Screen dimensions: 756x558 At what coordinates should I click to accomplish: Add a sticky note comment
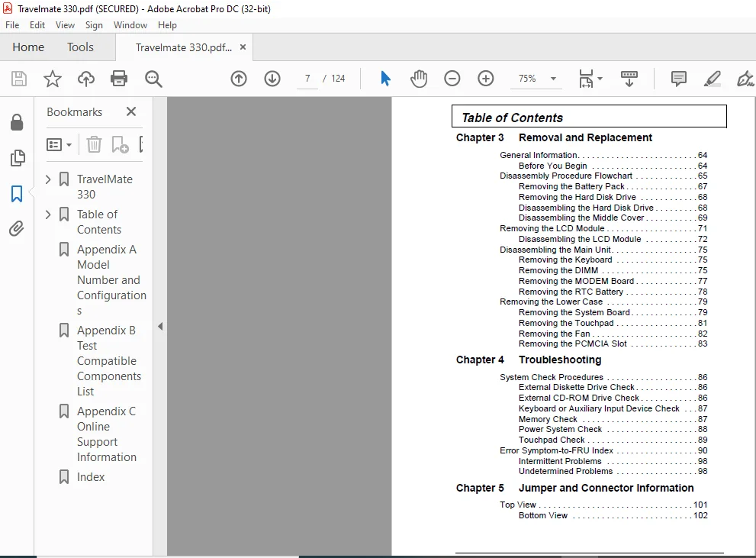pos(678,79)
